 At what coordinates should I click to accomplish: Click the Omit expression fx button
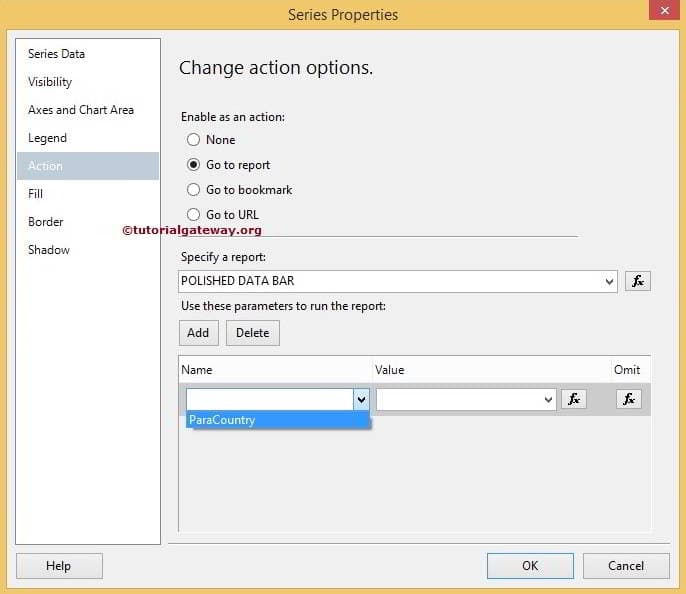pyautogui.click(x=628, y=399)
